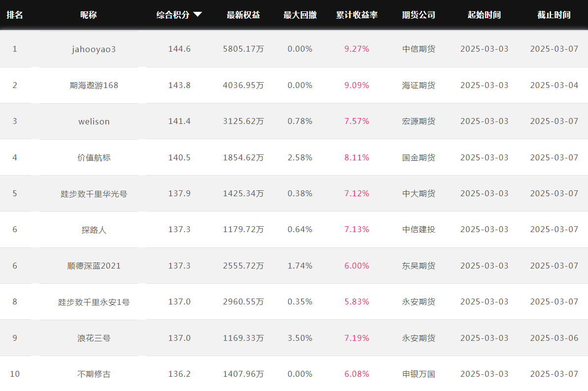588x391 pixels.
Task: Open nickname 跬步致千里永安1号
Action: pyautogui.click(x=94, y=302)
